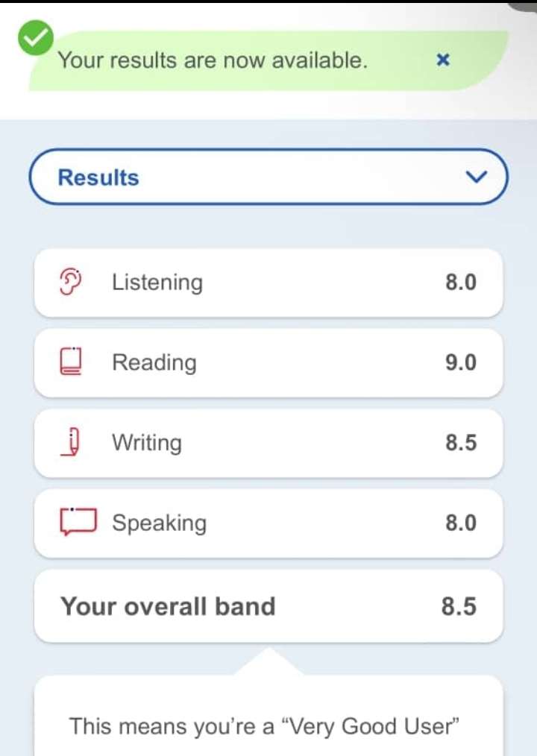
Task: Click the green success checkmark icon
Action: (x=36, y=37)
